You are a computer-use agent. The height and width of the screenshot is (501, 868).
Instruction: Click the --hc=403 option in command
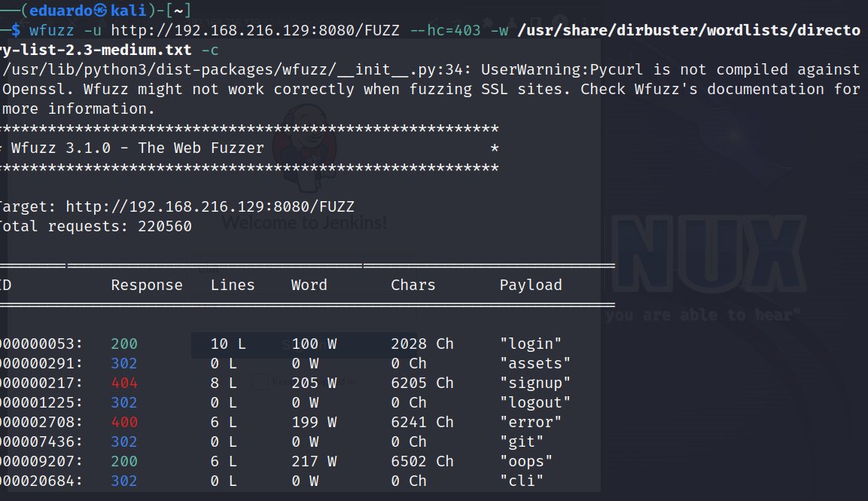pyautogui.click(x=445, y=30)
